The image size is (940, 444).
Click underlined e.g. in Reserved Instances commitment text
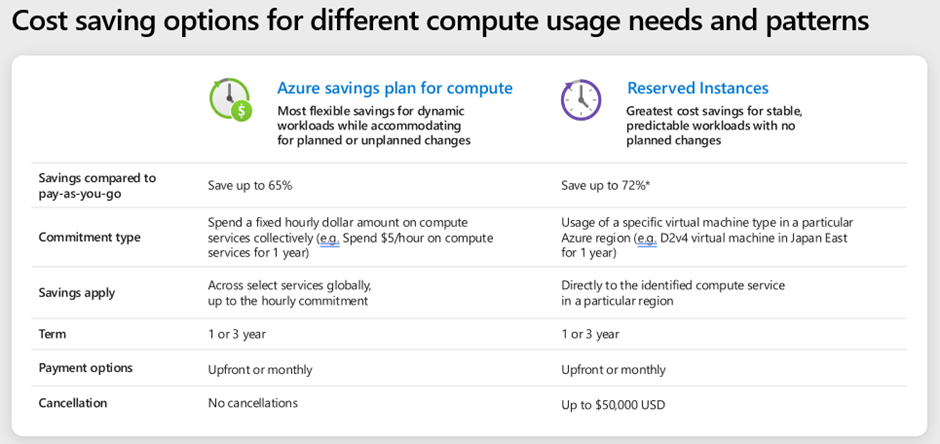pos(647,238)
